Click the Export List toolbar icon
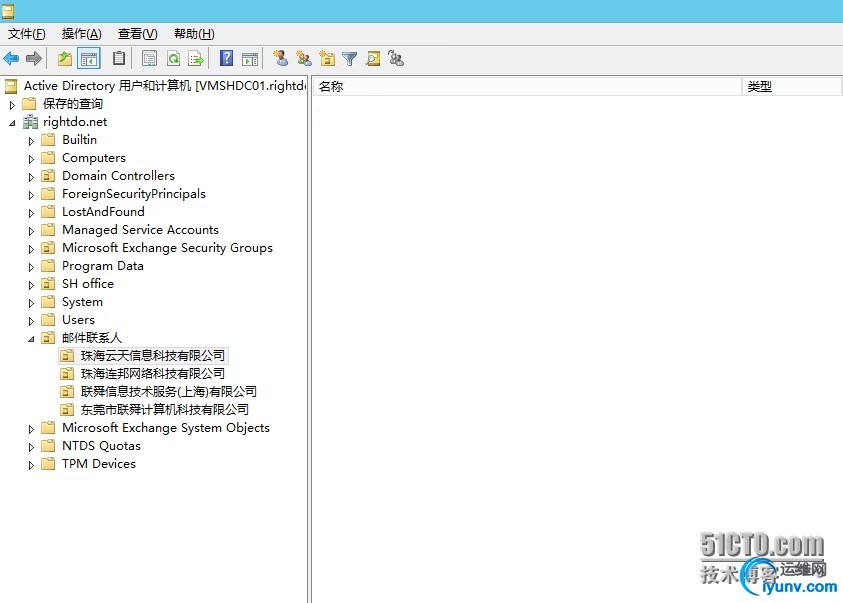The height and width of the screenshot is (603, 843). (x=196, y=58)
